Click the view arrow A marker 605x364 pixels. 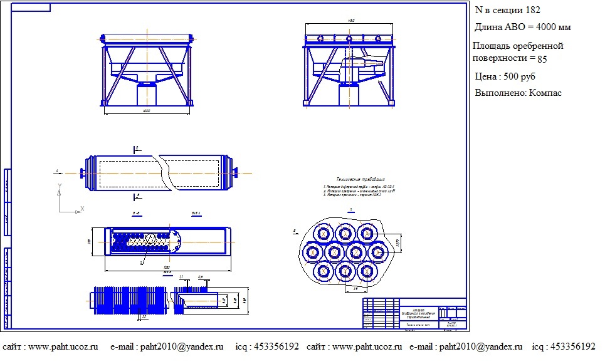[58, 172]
